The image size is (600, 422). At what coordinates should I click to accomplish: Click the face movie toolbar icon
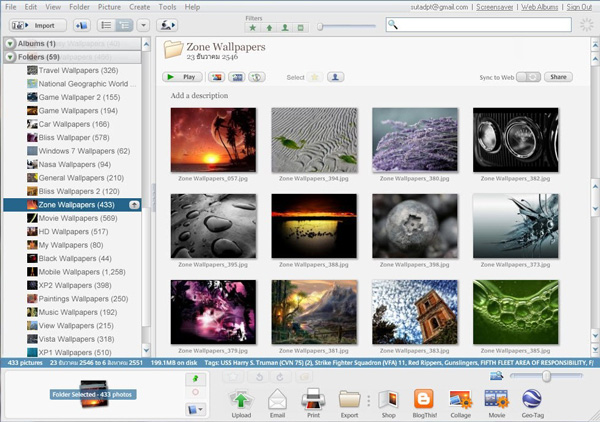point(167,25)
